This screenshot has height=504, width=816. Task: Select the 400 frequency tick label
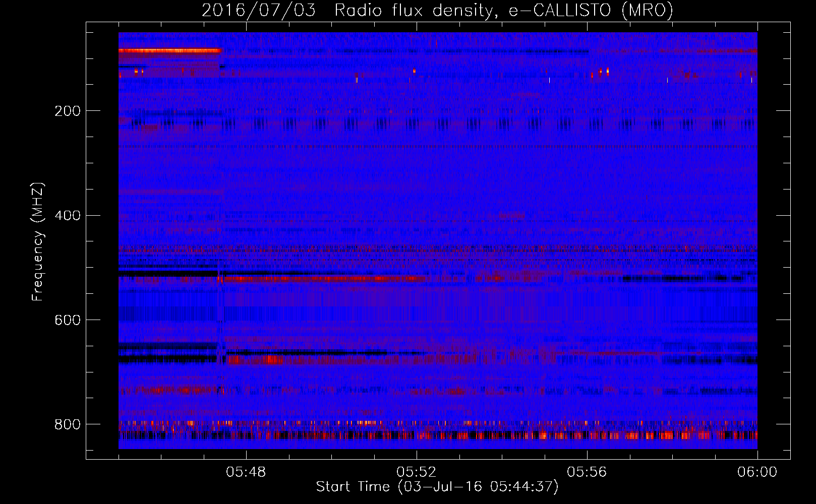pyautogui.click(x=68, y=216)
